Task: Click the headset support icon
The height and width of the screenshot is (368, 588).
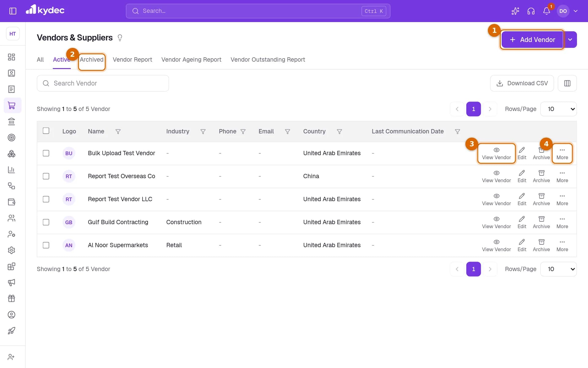Action: pyautogui.click(x=531, y=11)
